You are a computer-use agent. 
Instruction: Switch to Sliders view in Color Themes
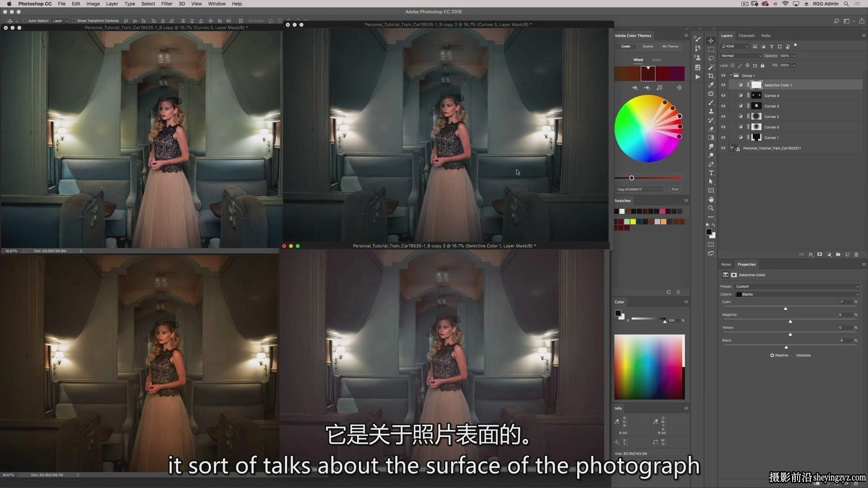[657, 60]
